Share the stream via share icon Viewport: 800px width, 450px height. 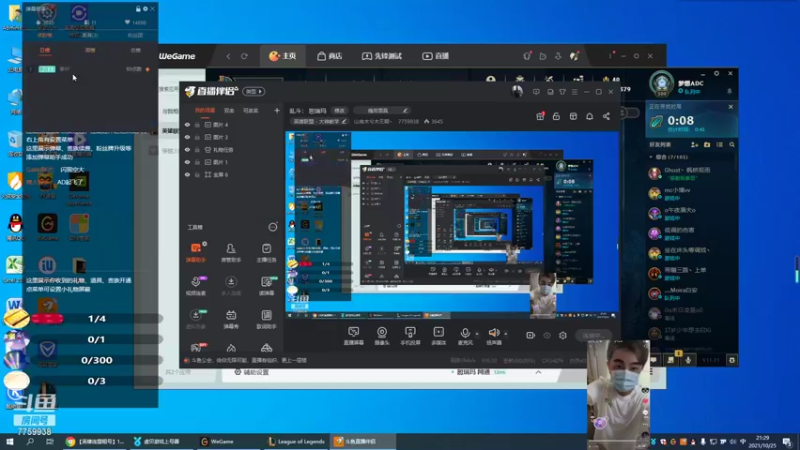point(606,116)
